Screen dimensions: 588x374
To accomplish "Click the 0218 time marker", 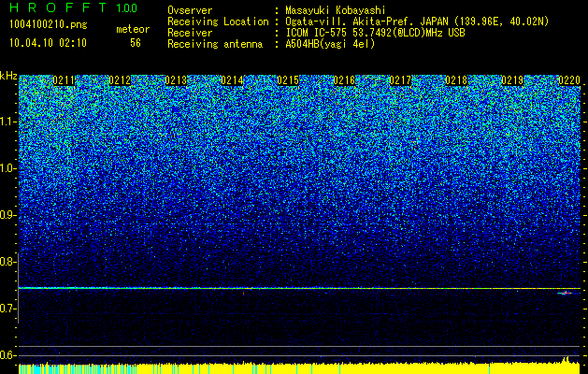I will 457,80.
